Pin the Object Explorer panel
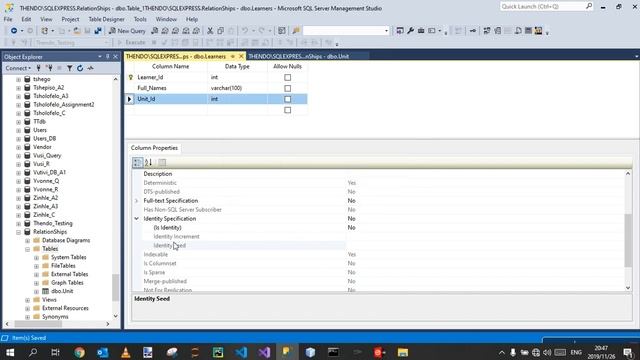The width and height of the screenshot is (640, 360). [108, 57]
